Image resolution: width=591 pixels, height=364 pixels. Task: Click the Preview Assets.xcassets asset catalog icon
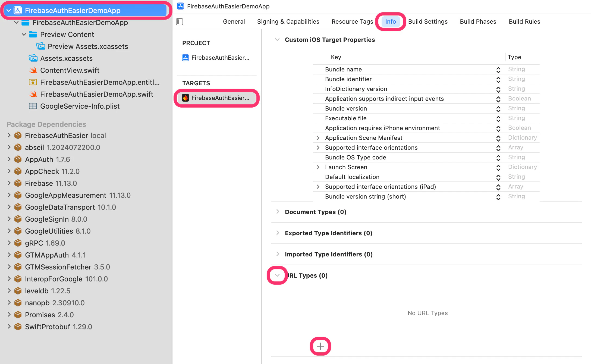pyautogui.click(x=40, y=46)
